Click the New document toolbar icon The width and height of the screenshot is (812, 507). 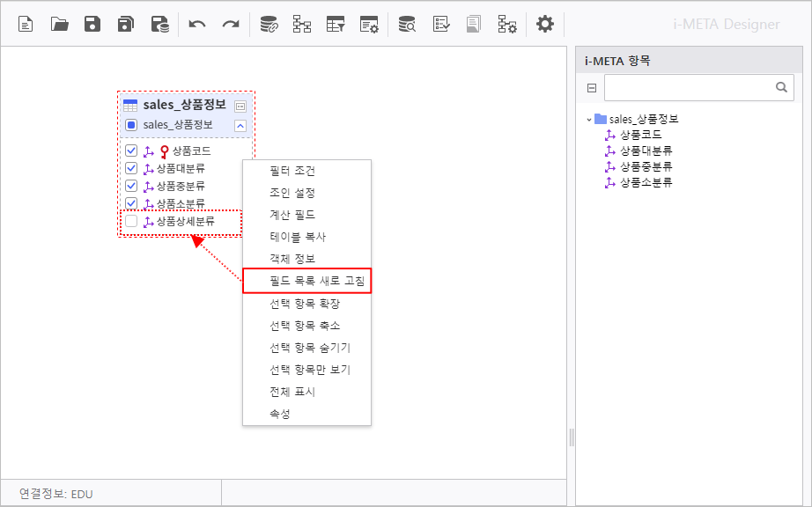pyautogui.click(x=26, y=25)
